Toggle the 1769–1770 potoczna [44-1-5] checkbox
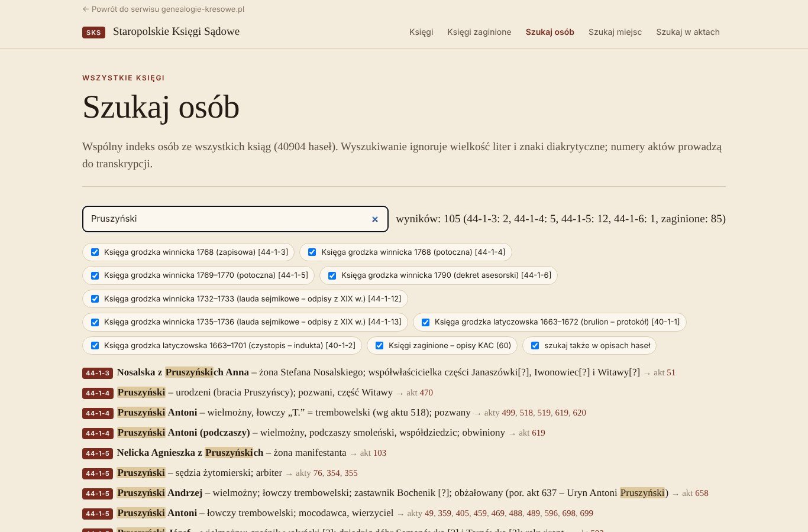The width and height of the screenshot is (808, 532). tap(95, 275)
